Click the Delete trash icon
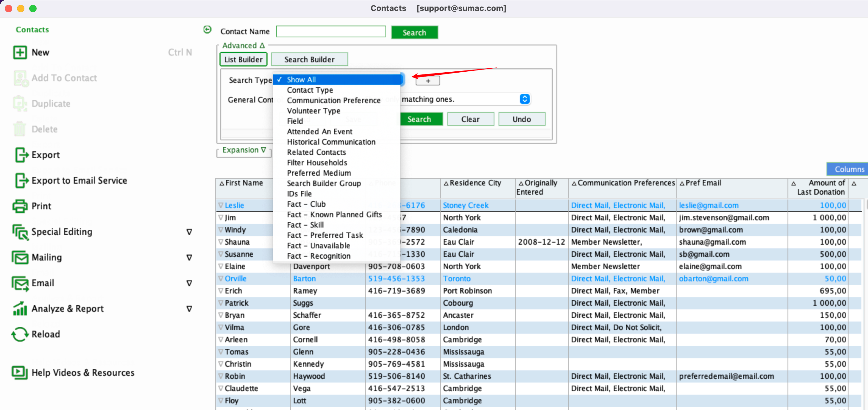Screen dimensions: 868x410 tap(20, 129)
